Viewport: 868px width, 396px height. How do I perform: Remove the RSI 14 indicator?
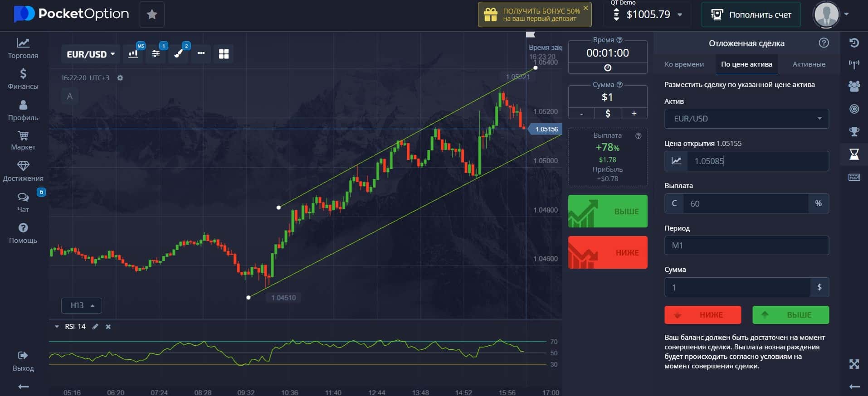[x=108, y=326]
